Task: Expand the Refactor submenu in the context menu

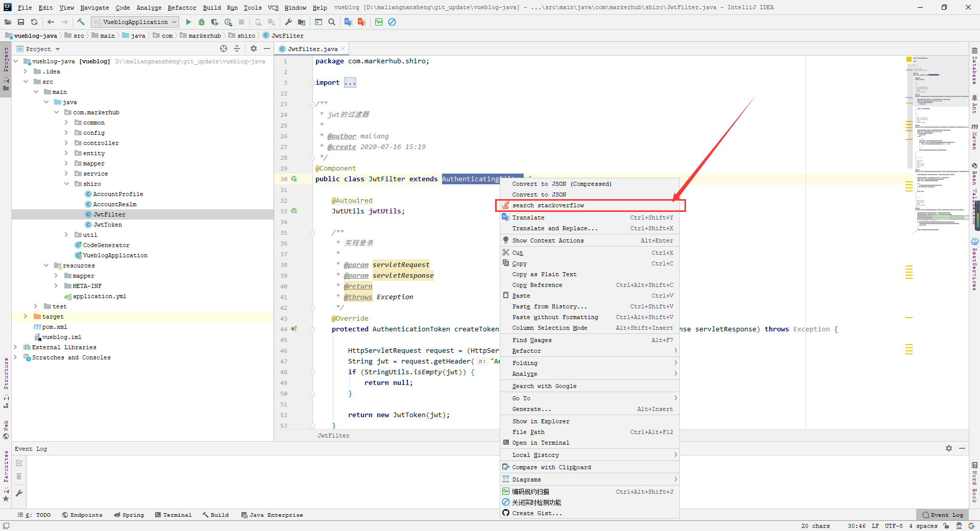Action: click(x=590, y=351)
